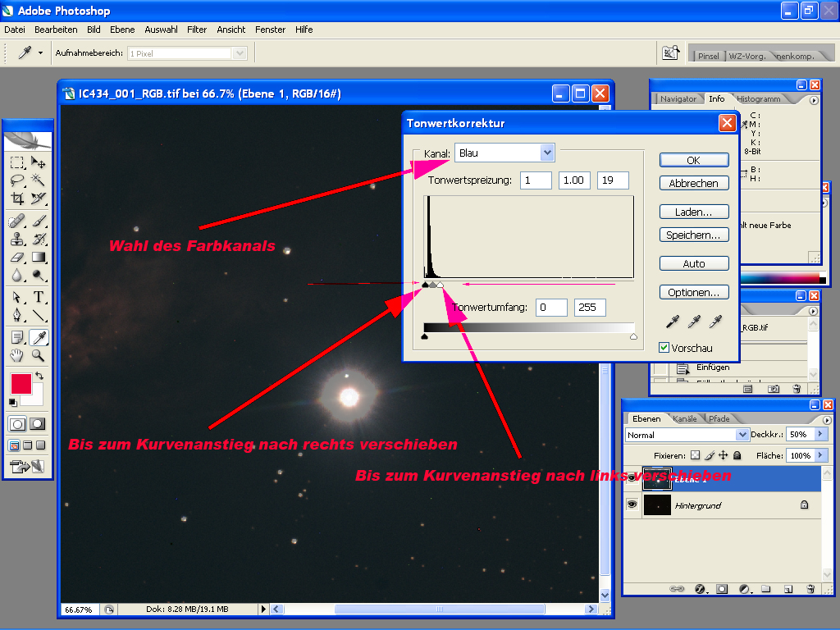Switch to Standard edit mode

click(x=17, y=424)
